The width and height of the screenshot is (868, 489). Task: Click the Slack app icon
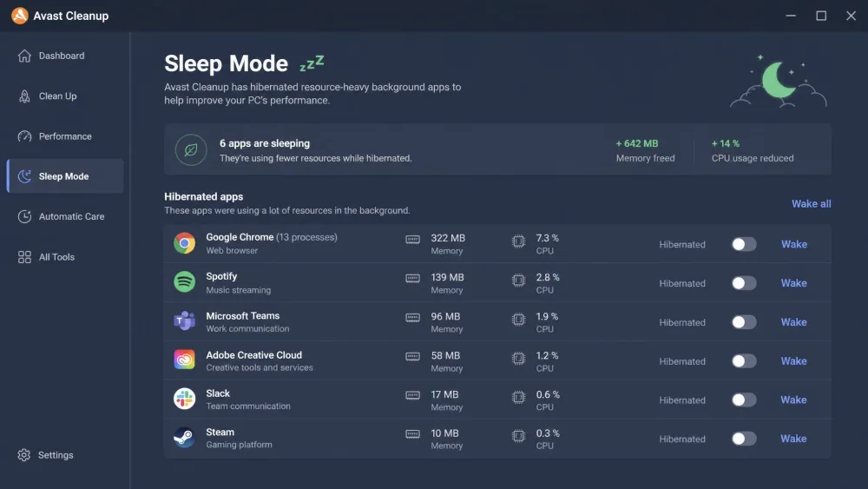point(184,398)
